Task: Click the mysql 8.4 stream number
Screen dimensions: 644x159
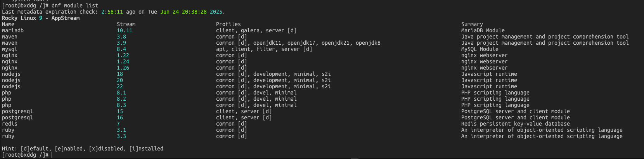Action: [121, 49]
